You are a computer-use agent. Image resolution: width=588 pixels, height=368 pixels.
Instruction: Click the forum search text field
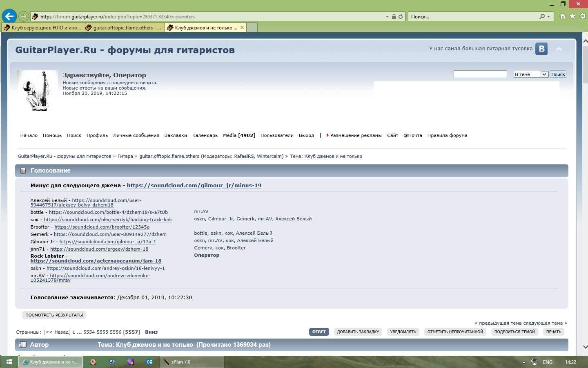pos(480,74)
